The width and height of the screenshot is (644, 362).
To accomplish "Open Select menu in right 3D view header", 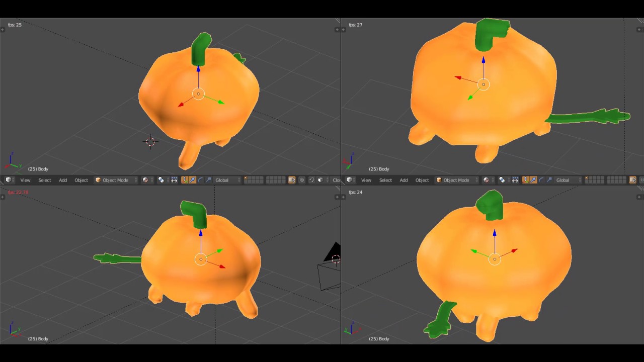I will tap(385, 180).
